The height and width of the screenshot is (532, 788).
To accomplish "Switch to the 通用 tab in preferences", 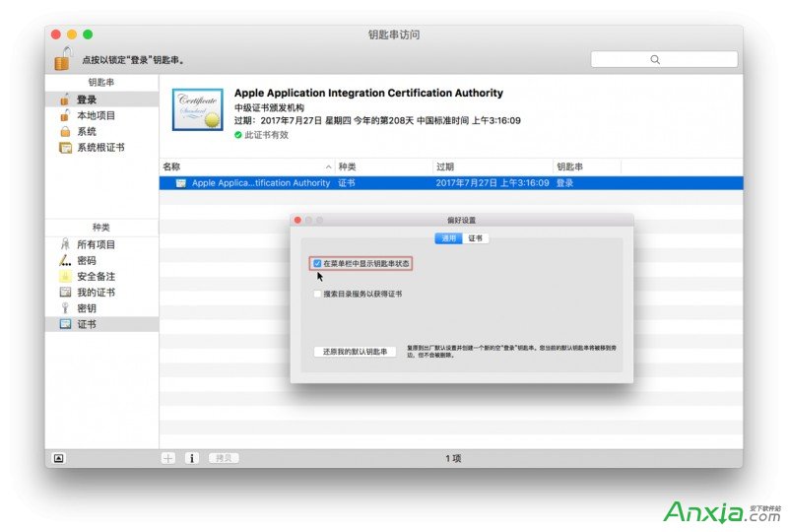I will tap(449, 238).
